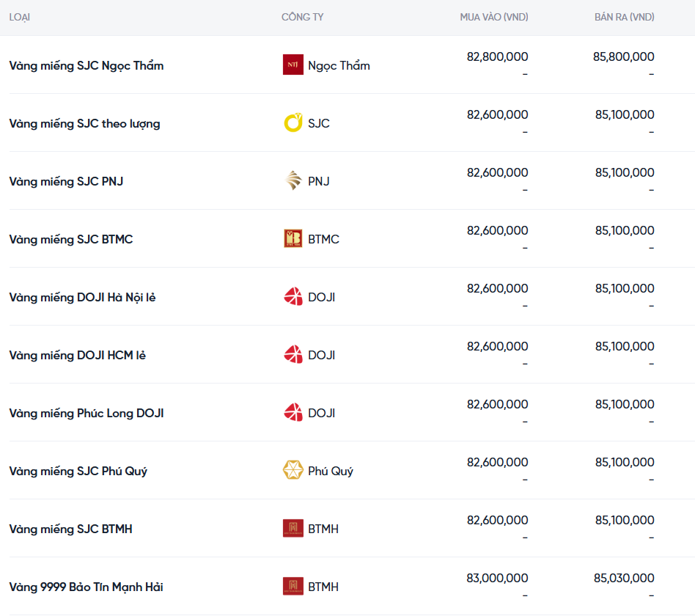Click buy price 83,000,000 for Bảo Tín Mạnh Hải

pos(497,579)
